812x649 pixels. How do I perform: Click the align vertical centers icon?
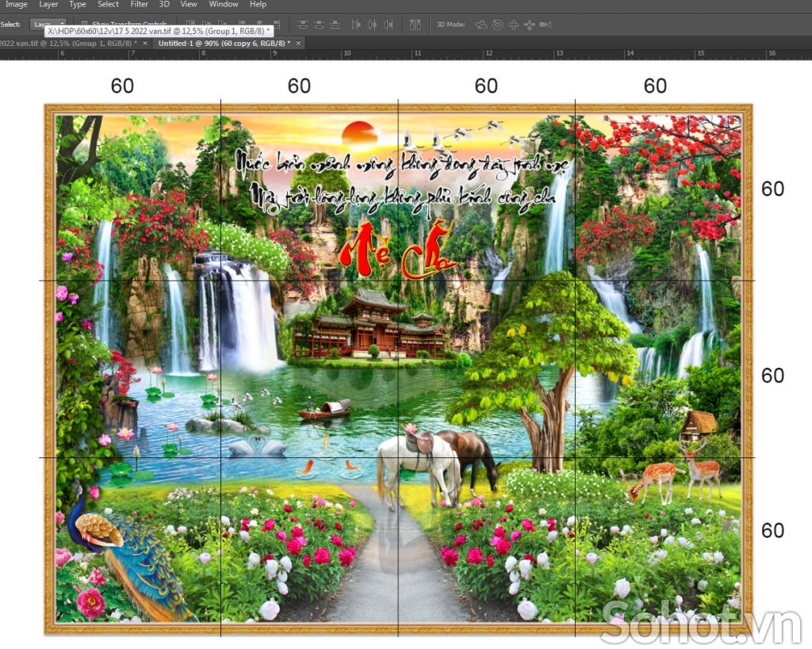coord(319,25)
